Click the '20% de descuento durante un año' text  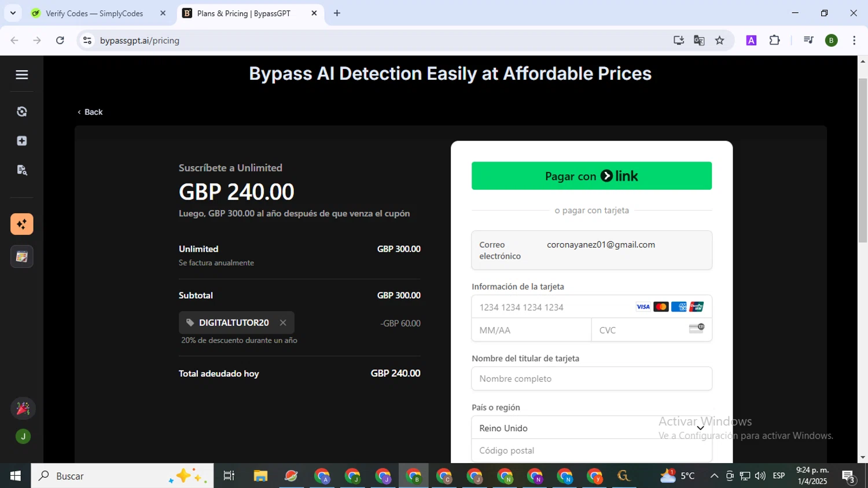(239, 340)
